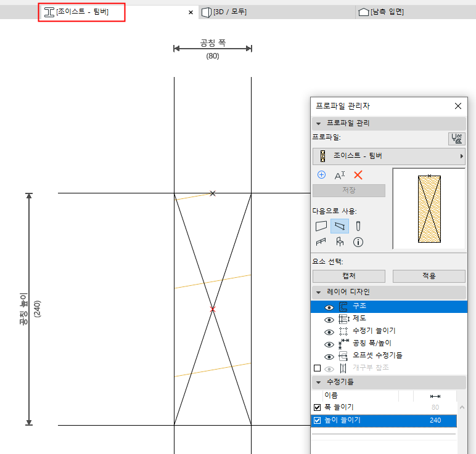Click the 높이 늘이기 value 240
476x454 pixels.
click(x=435, y=420)
